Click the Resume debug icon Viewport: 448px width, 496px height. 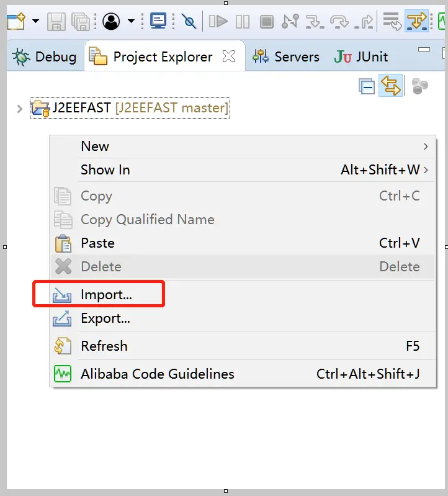pyautogui.click(x=218, y=22)
